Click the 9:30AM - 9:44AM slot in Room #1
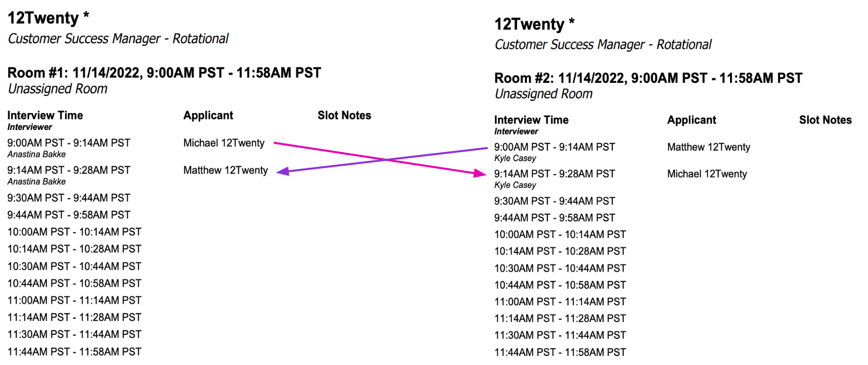 pos(69,198)
